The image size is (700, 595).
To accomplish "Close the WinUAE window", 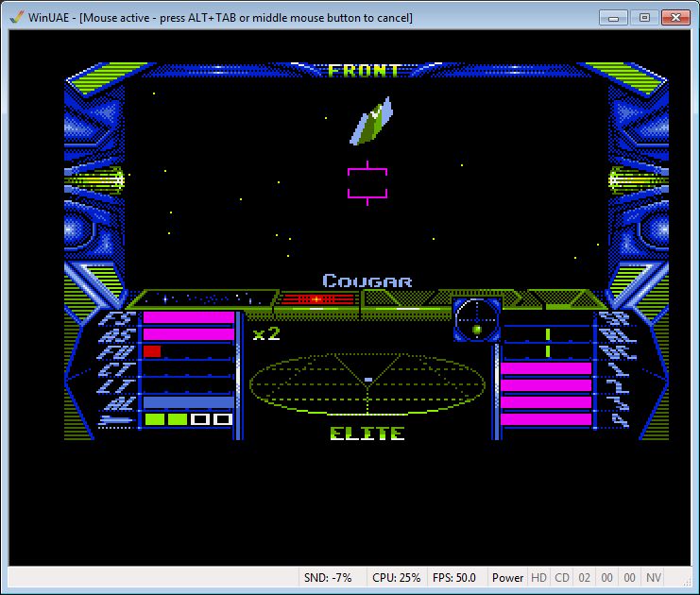I will tap(675, 18).
